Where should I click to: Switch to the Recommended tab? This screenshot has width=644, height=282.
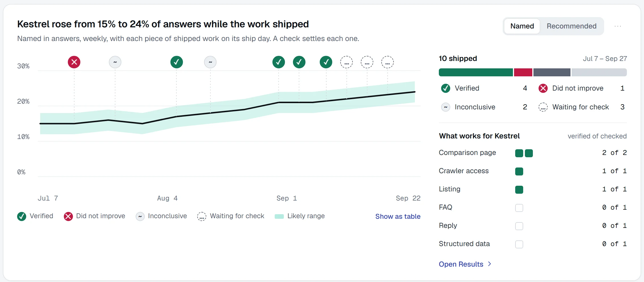[572, 26]
